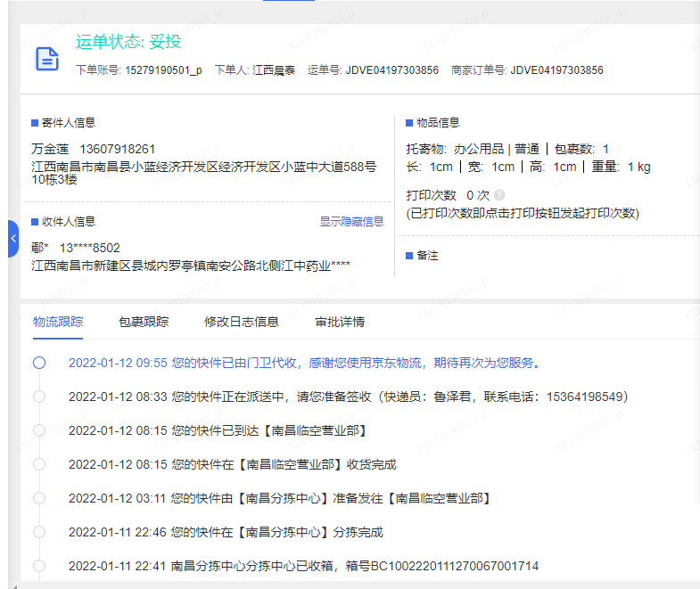The width and height of the screenshot is (700, 589).
Task: Click recipient masked phone 13****8502
Action: [90, 248]
